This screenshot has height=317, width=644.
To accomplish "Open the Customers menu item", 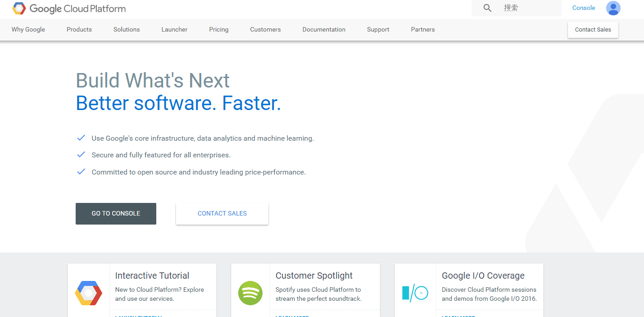I will (265, 29).
